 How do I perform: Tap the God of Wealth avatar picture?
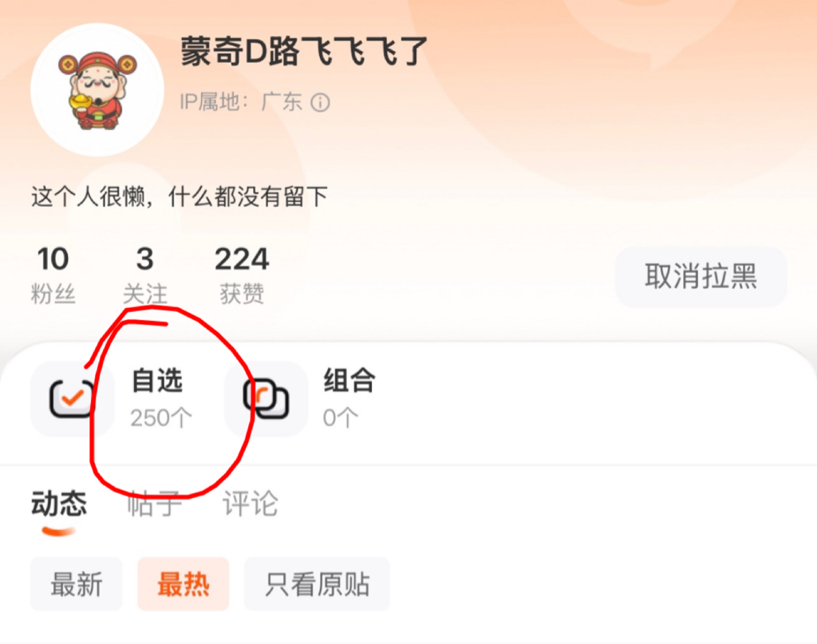click(x=97, y=89)
